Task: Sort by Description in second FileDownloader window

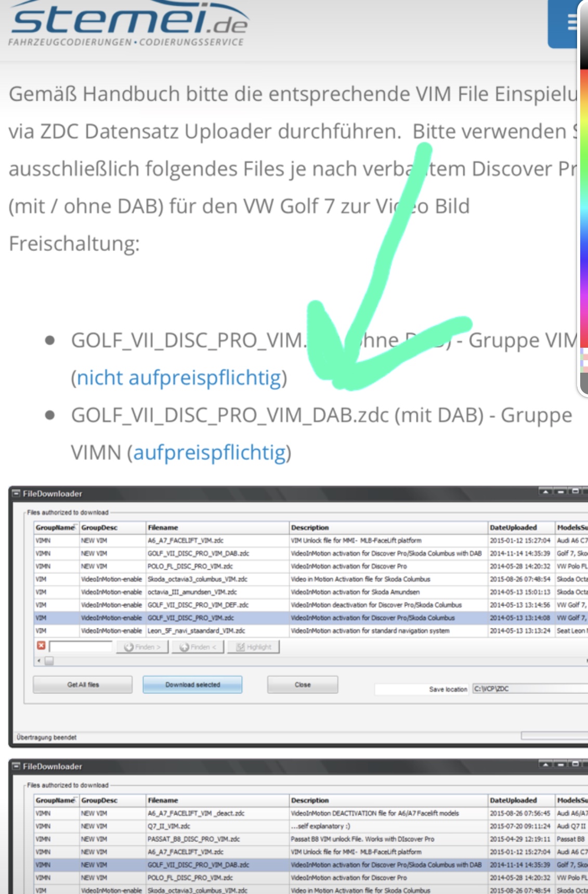Action: click(x=388, y=800)
